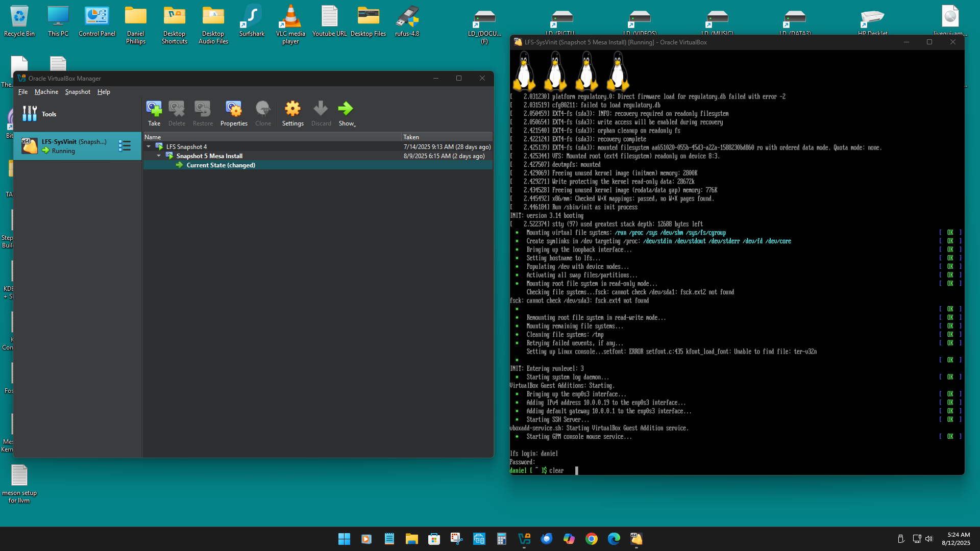The width and height of the screenshot is (980, 551).
Task: Open VLC media player desktop icon
Action: pyautogui.click(x=290, y=17)
